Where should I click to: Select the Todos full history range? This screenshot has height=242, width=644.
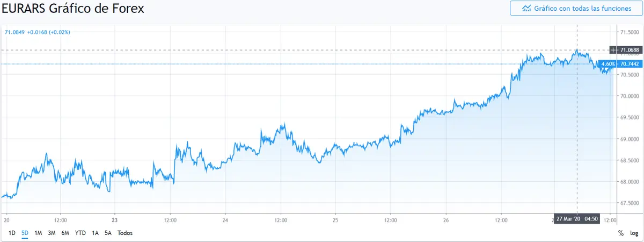125,233
